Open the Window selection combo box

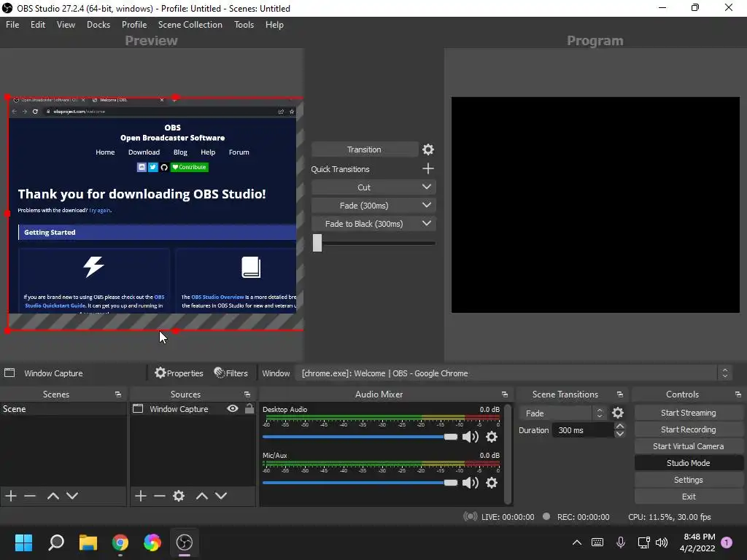coord(514,373)
